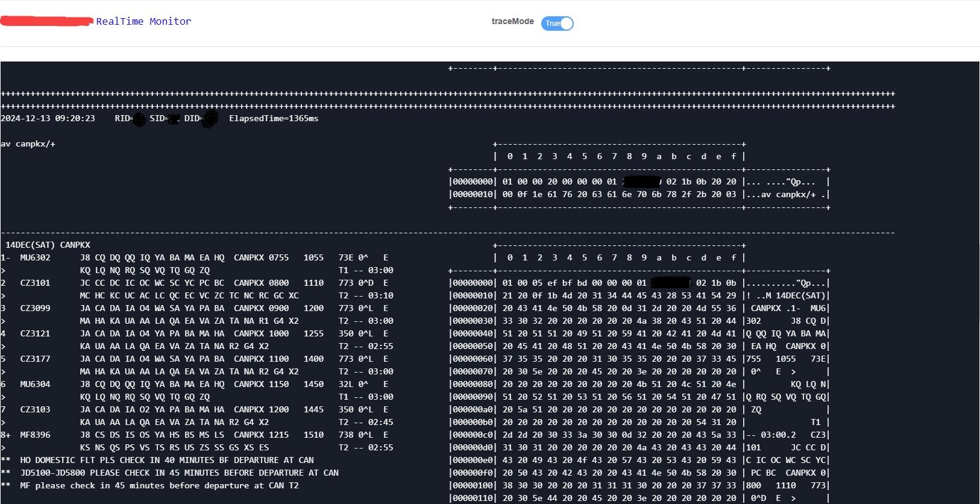Click flight number CZ3099
980x504 pixels.
[x=35, y=308]
